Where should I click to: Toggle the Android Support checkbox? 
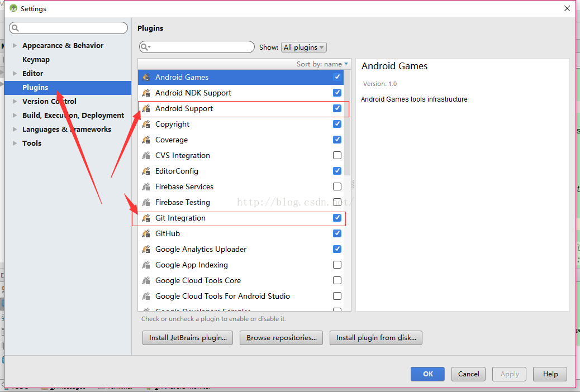click(x=337, y=108)
